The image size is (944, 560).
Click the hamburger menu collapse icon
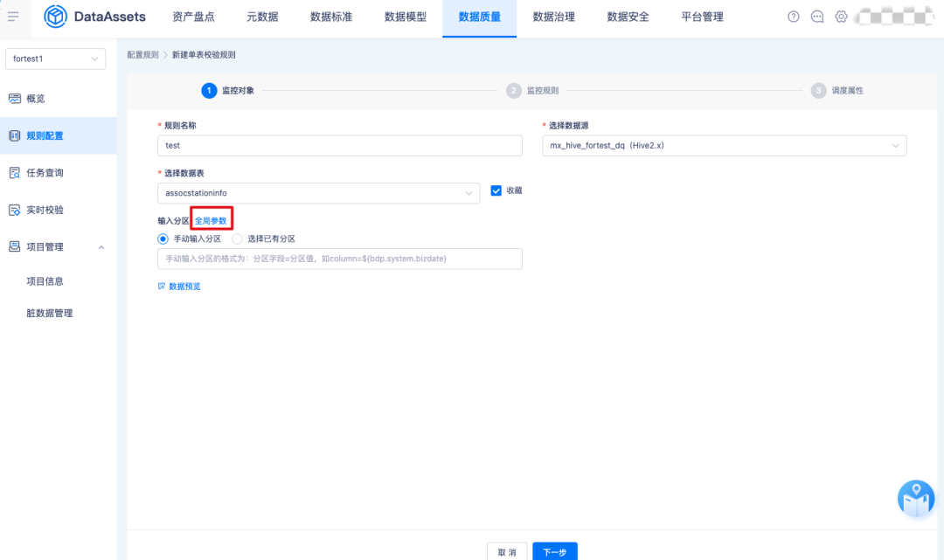click(x=13, y=17)
